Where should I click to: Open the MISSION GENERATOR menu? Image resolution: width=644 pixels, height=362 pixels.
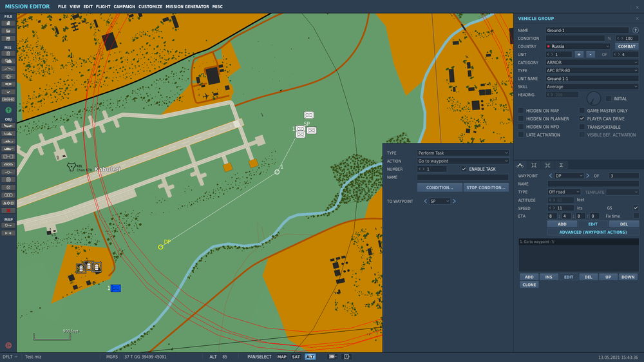click(x=187, y=6)
